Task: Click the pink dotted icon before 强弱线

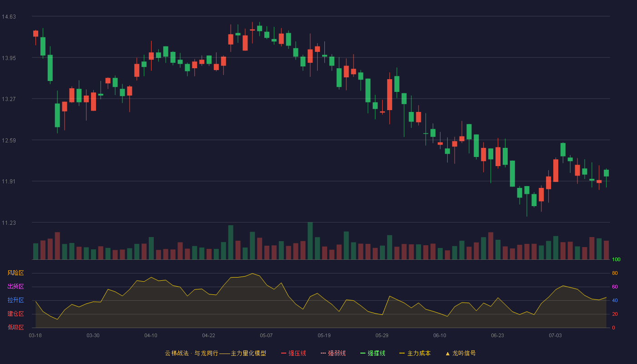Action: tap(324, 353)
